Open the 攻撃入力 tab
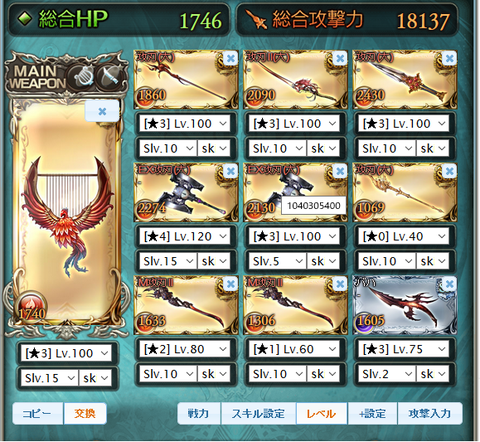The height and width of the screenshot is (442, 480). [x=430, y=413]
